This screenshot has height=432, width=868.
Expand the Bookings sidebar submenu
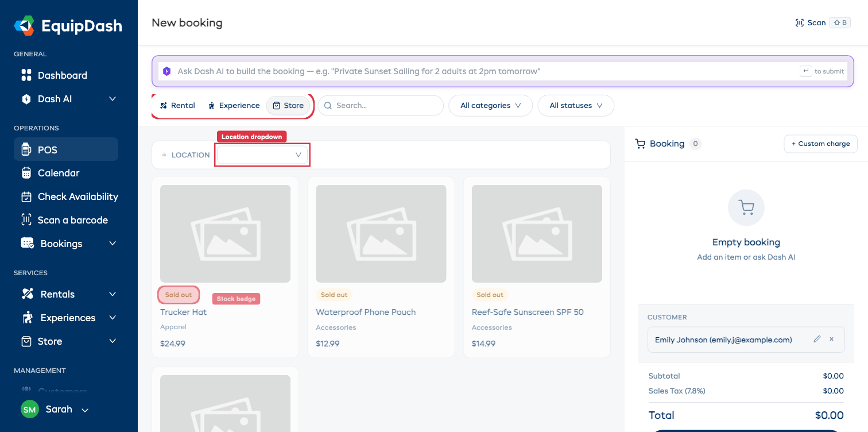tap(113, 244)
